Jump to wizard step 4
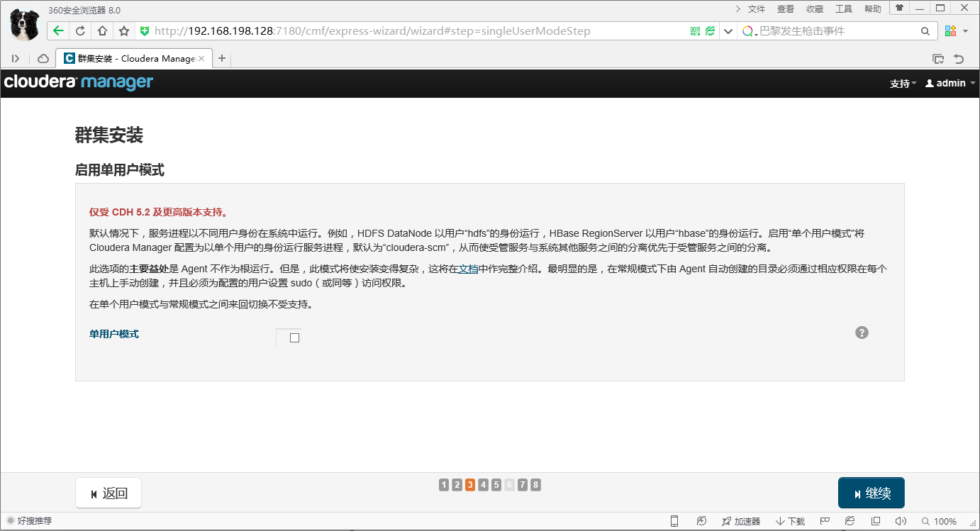980x531 pixels. click(x=483, y=485)
